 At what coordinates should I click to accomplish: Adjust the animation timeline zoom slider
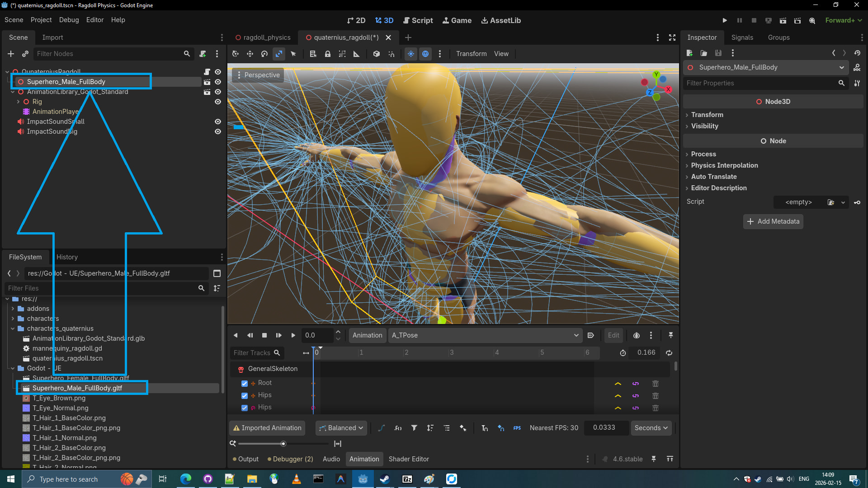point(283,444)
